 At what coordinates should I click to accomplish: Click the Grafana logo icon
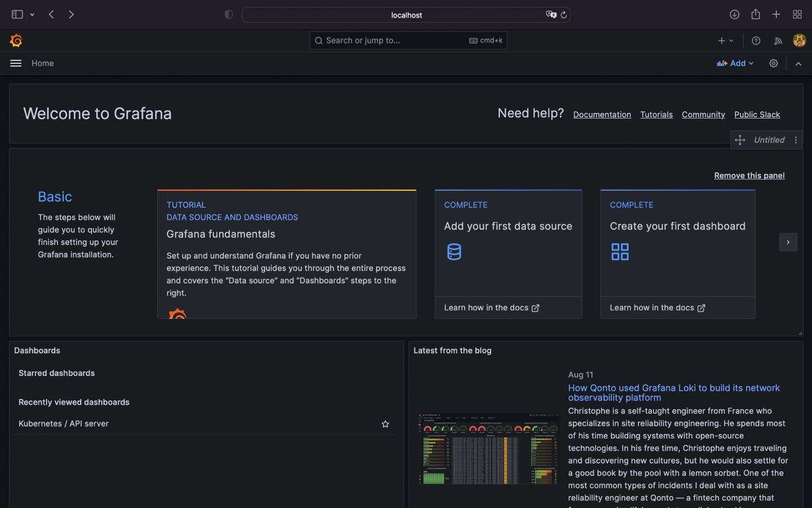point(16,41)
